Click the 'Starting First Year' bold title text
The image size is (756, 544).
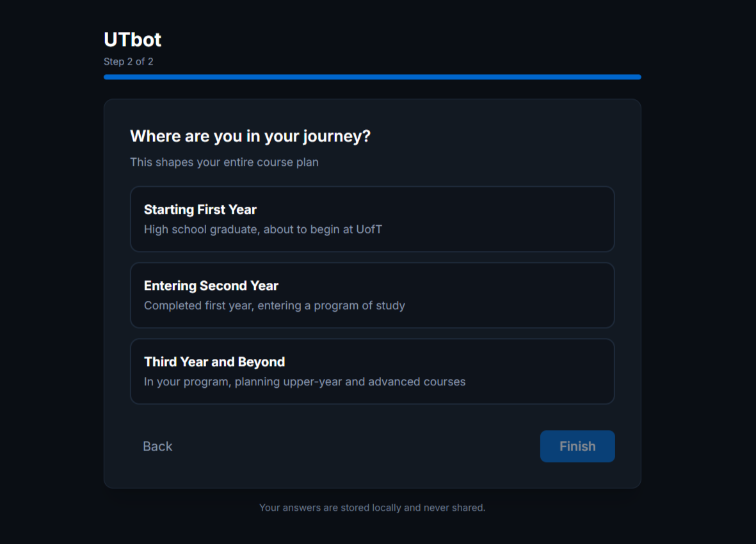(200, 210)
